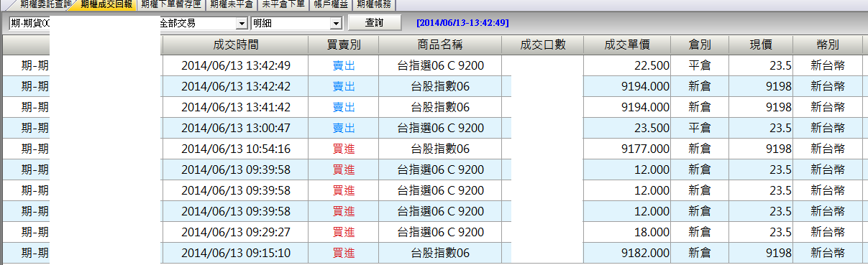
Task: Select the 10:54:16 台股指數06 買進 row
Action: coord(434,149)
